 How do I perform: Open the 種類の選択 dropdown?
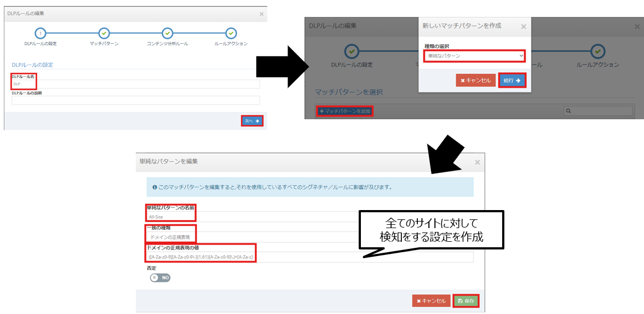click(x=474, y=56)
